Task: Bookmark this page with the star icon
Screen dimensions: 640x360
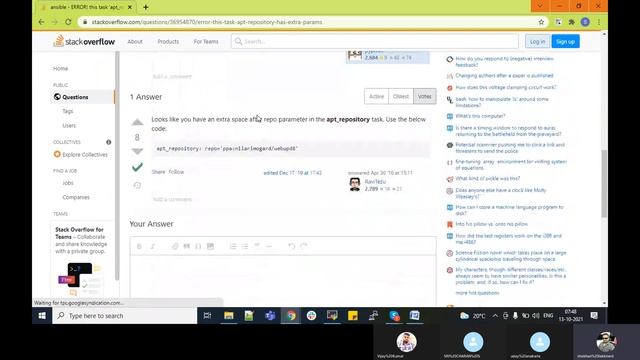Action: tap(541, 22)
